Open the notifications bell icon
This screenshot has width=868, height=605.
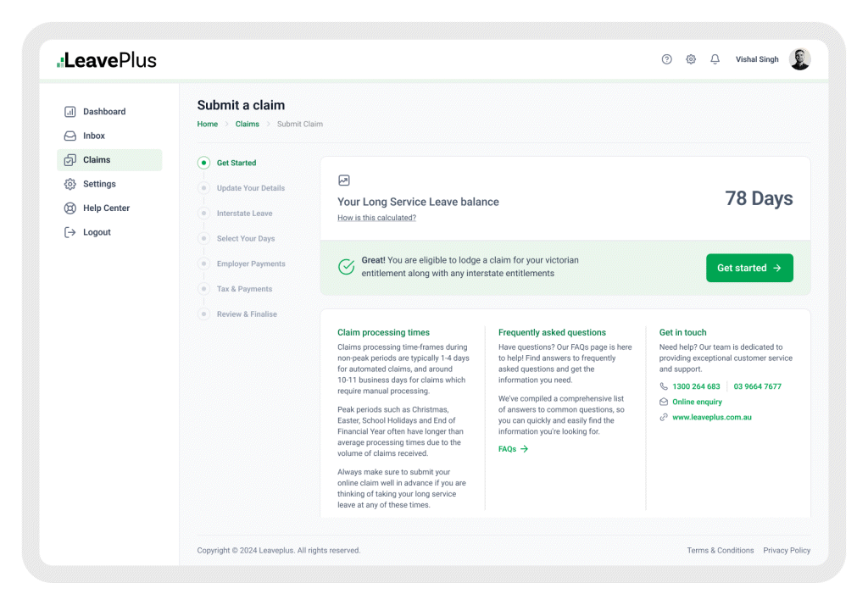pyautogui.click(x=715, y=59)
